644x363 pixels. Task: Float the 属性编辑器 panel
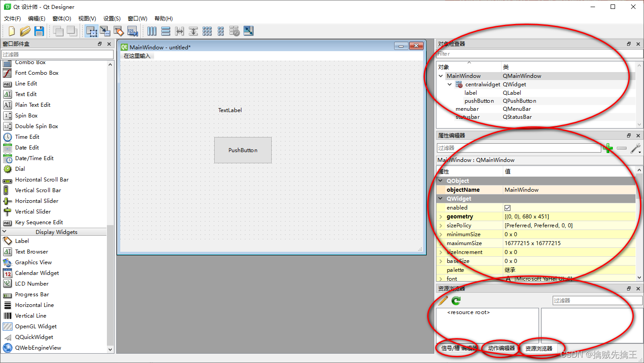tap(629, 136)
